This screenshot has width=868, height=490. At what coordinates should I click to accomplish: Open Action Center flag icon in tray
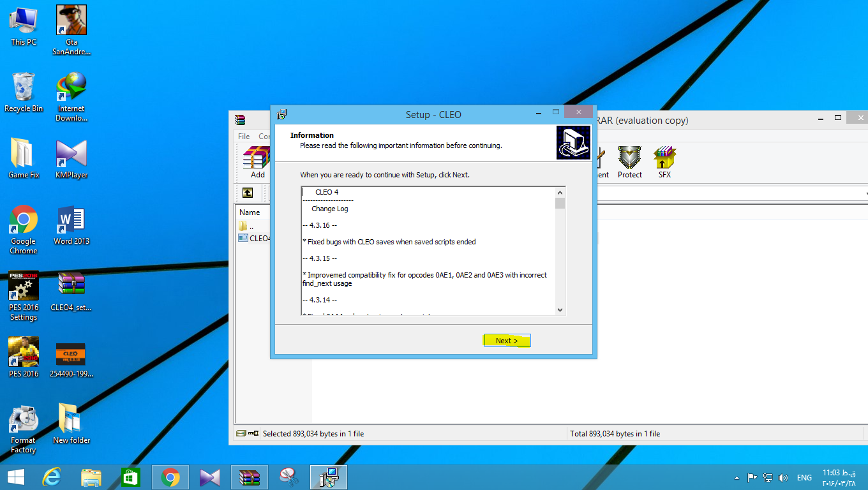pos(752,477)
